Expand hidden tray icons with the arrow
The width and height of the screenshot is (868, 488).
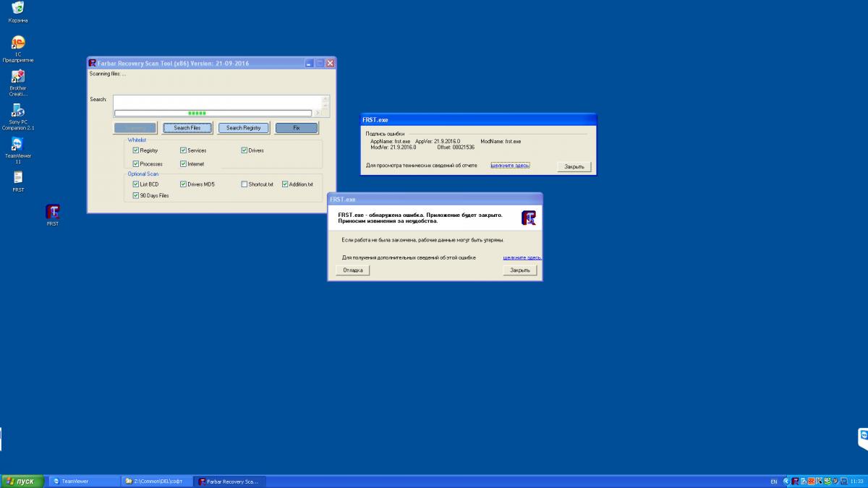coord(786,481)
